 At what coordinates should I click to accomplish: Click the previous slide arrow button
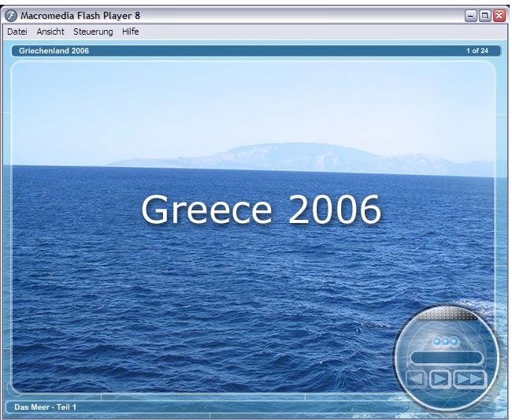click(x=417, y=380)
